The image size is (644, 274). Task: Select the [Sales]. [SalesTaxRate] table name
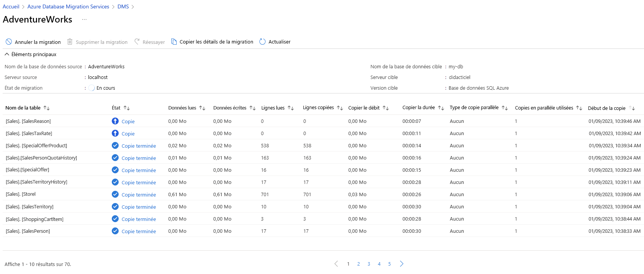point(29,133)
